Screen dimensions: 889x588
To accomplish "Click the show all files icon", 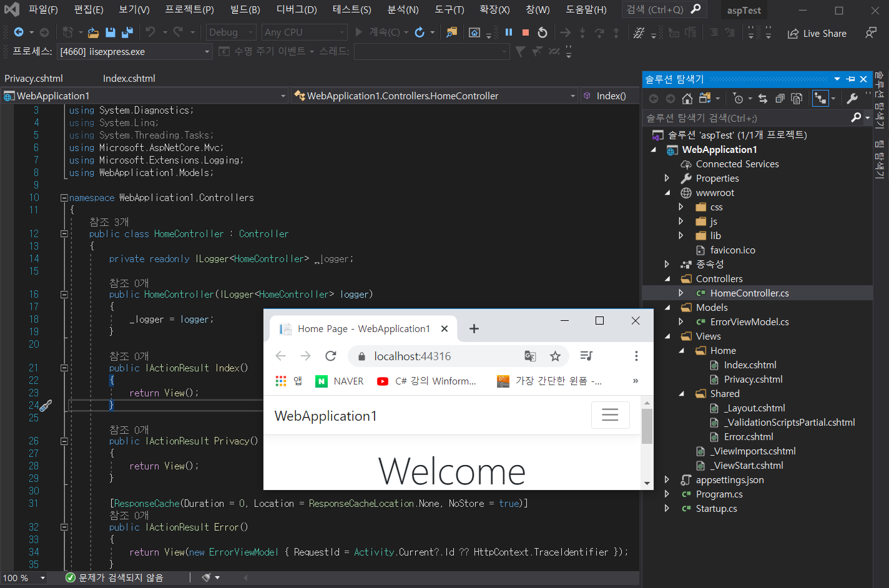I will (x=797, y=99).
